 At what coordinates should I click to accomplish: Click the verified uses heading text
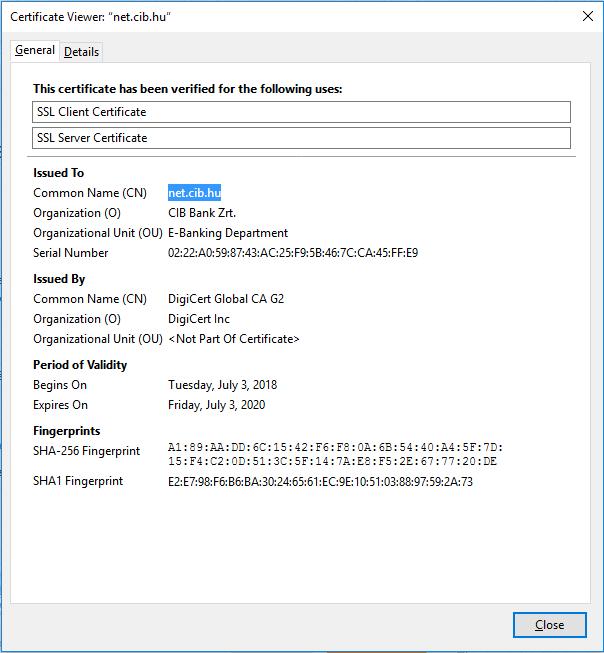[x=187, y=89]
